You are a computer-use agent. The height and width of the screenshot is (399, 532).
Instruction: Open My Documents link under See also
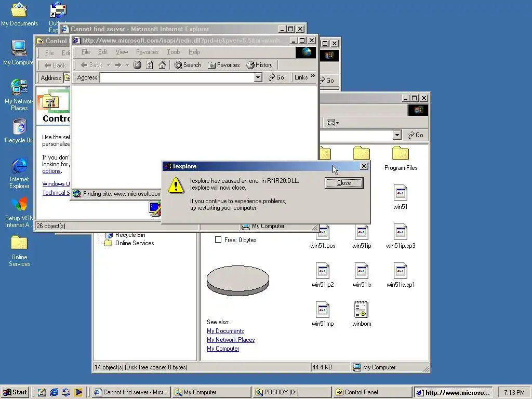pyautogui.click(x=225, y=331)
